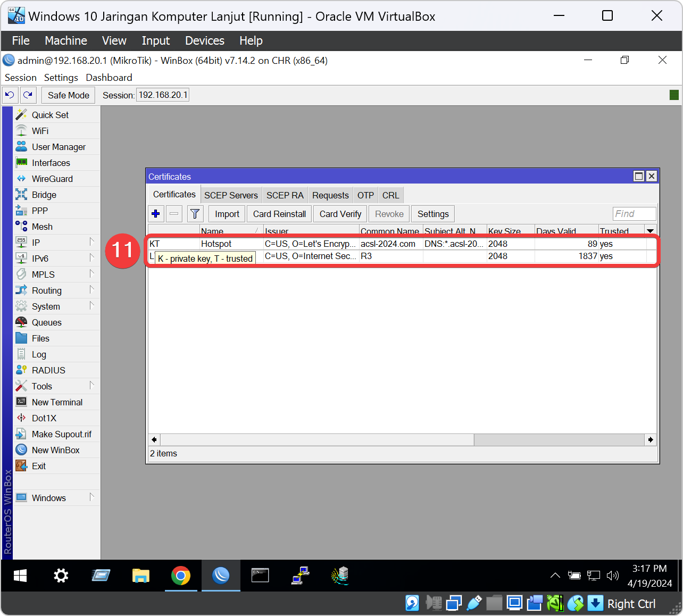The width and height of the screenshot is (683, 616).
Task: Open VirtualBox Machine menu
Action: (66, 41)
